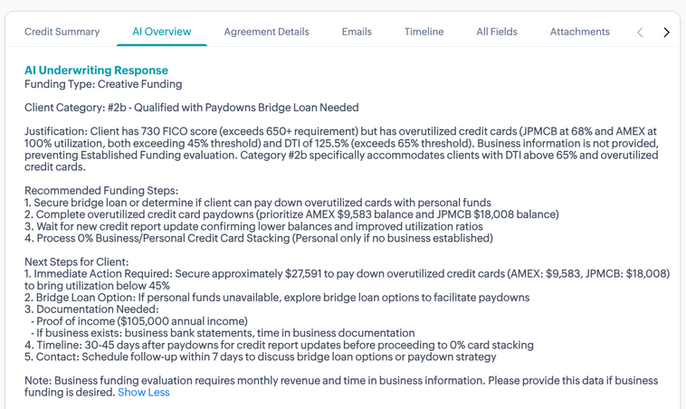Select the AI Overview tab
This screenshot has width=686, height=409.
tap(161, 32)
